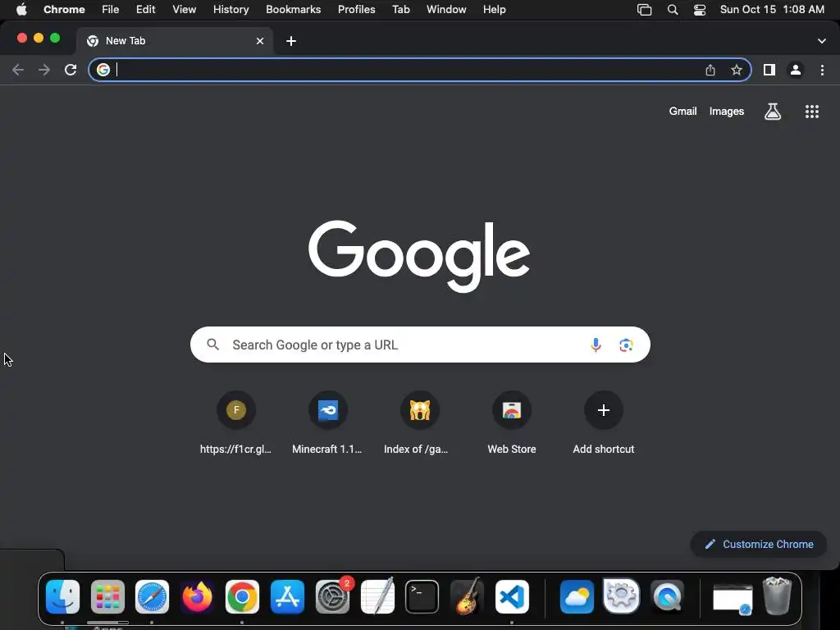Close the New Tab tab

click(260, 41)
